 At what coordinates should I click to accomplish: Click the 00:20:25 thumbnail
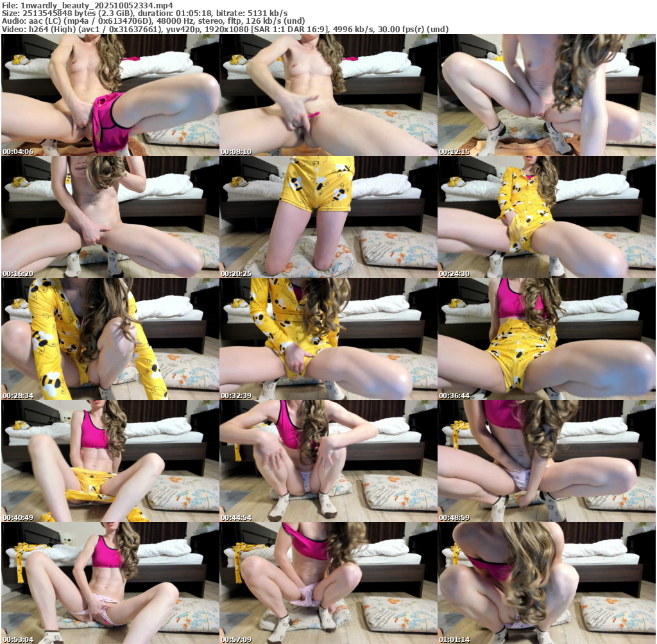(328, 217)
